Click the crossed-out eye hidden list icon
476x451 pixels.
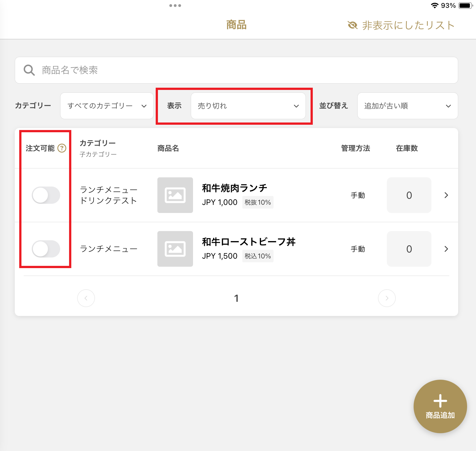353,25
